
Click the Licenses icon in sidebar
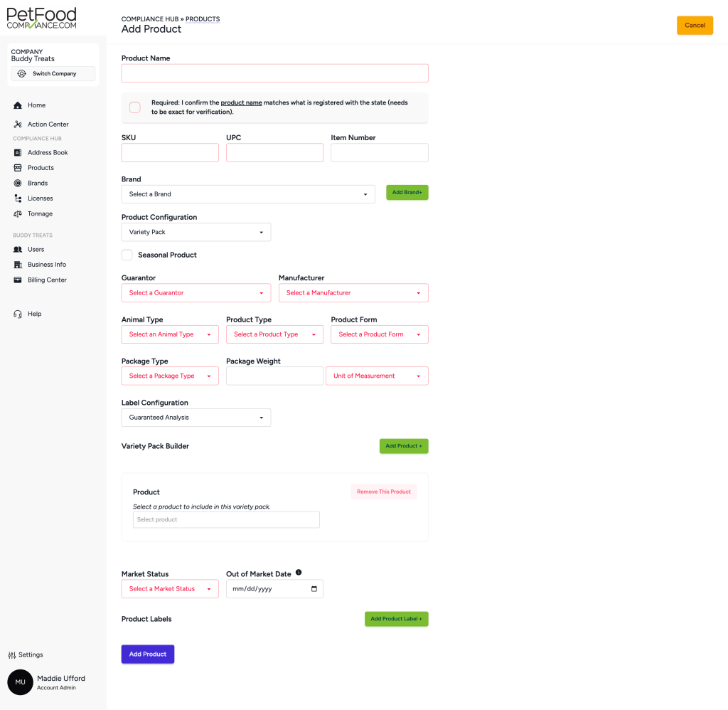click(18, 198)
